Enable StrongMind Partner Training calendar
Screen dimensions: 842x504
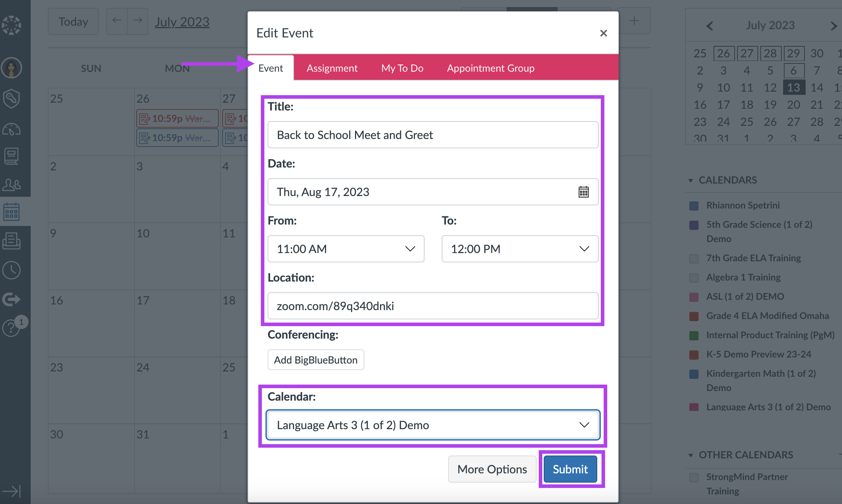[694, 477]
